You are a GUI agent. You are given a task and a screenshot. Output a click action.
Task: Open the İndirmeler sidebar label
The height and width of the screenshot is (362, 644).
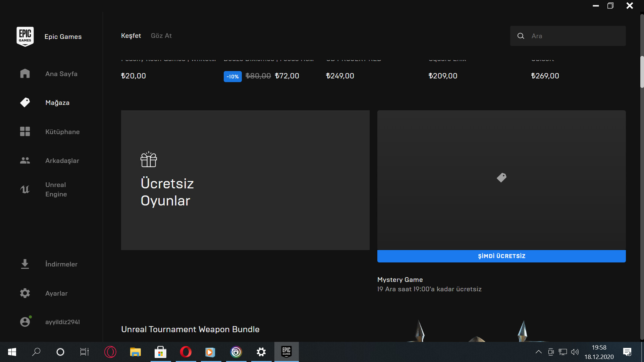(61, 264)
